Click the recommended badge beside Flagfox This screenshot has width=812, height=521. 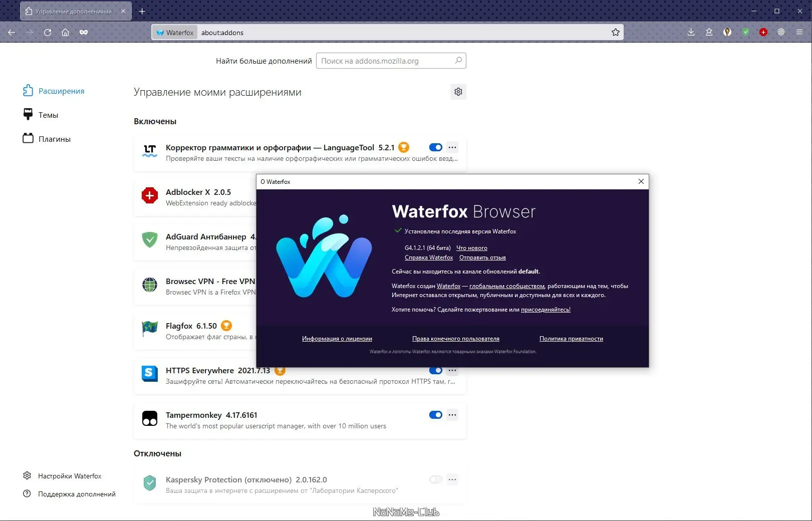(x=226, y=326)
